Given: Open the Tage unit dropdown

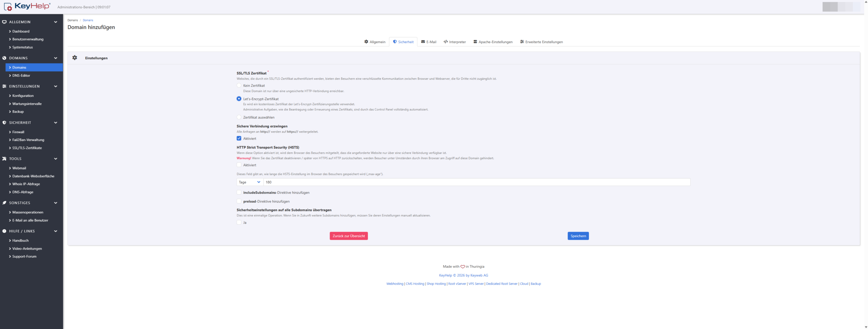Looking at the screenshot, I should click(250, 182).
